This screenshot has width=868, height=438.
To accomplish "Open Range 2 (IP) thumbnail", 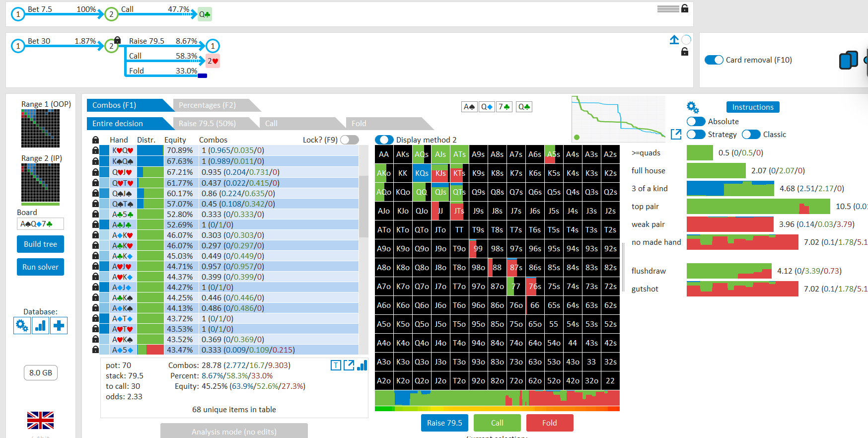I will tap(40, 183).
